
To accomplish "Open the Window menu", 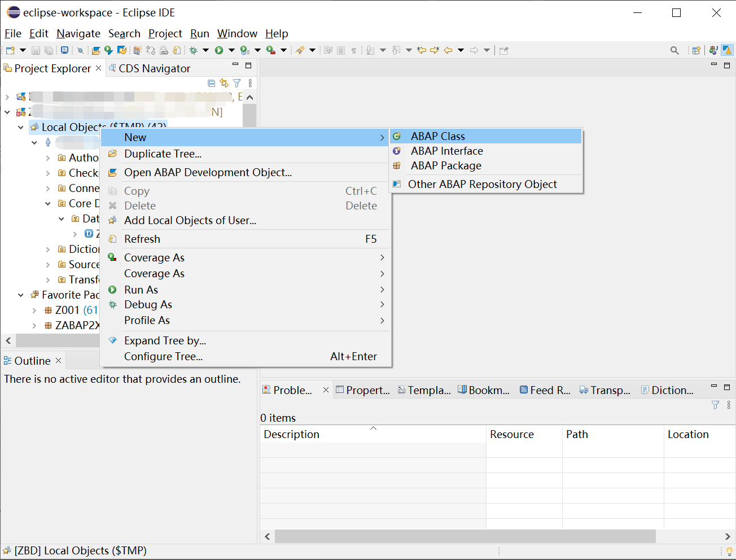I will click(237, 33).
